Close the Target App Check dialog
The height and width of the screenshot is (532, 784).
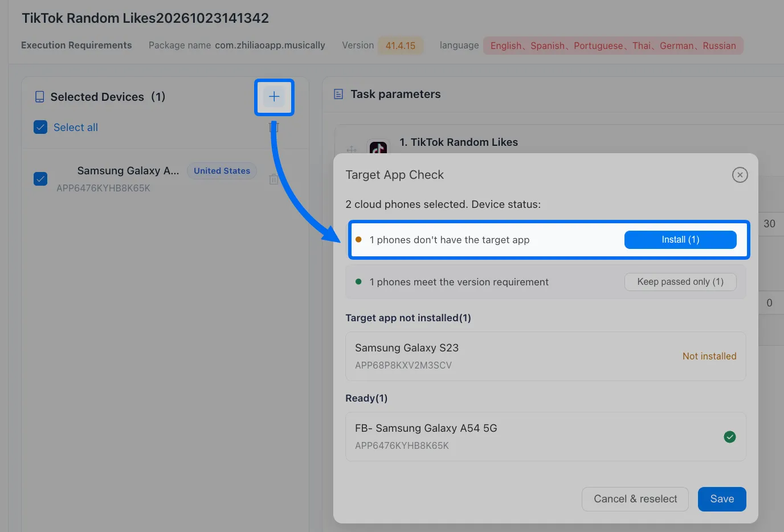pos(740,175)
